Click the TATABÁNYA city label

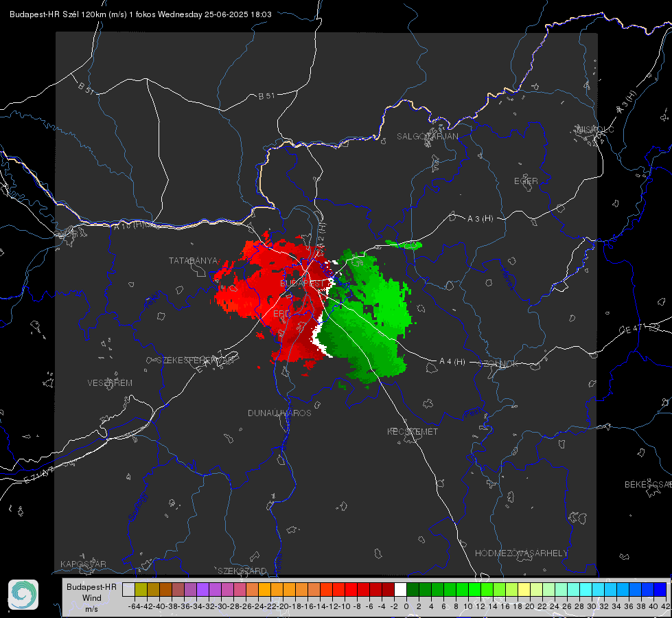click(194, 261)
